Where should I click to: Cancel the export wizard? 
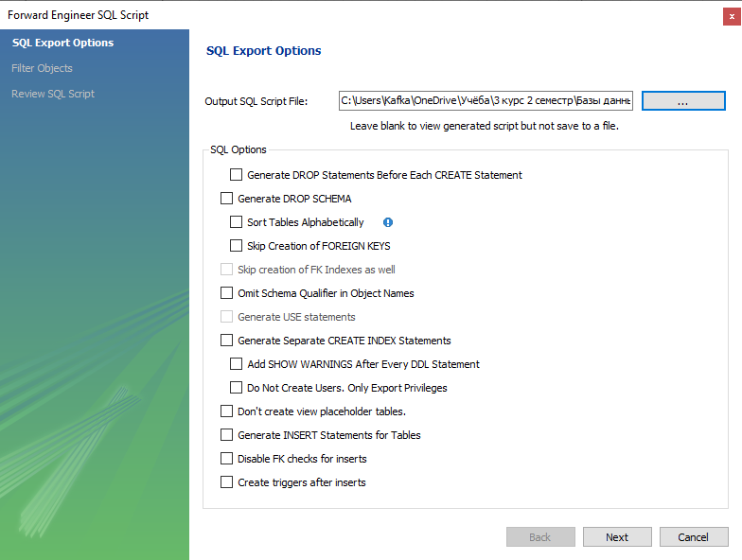(694, 537)
